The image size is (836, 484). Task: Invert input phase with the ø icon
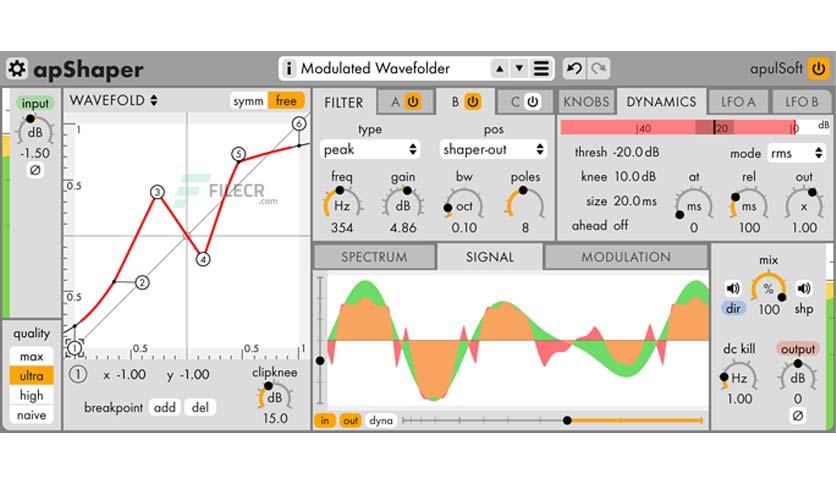[35, 170]
